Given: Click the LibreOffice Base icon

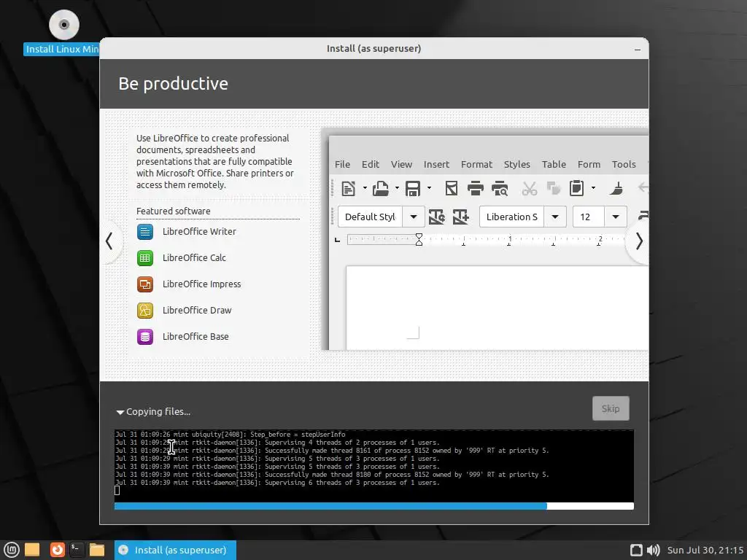Looking at the screenshot, I should coord(145,337).
